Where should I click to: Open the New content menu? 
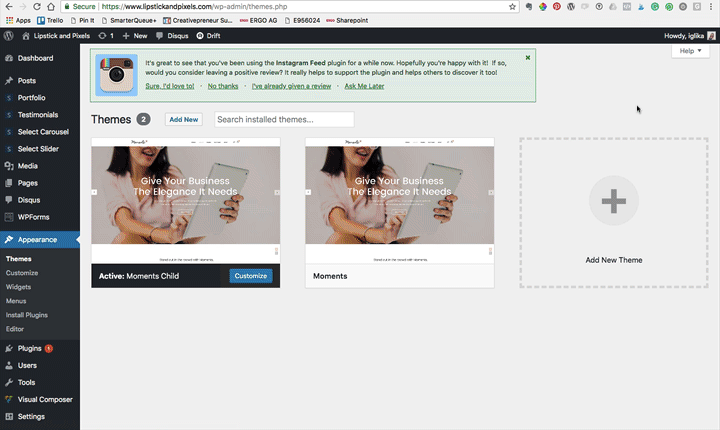(x=135, y=35)
